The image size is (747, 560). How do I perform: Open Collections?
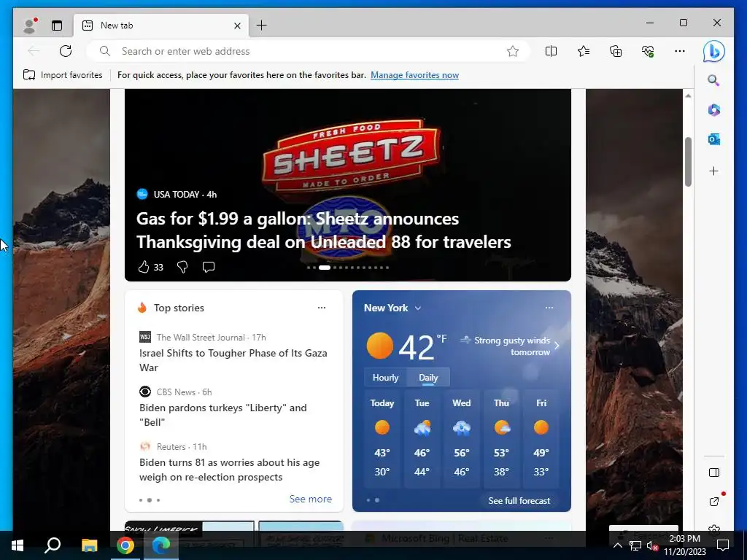click(x=616, y=51)
